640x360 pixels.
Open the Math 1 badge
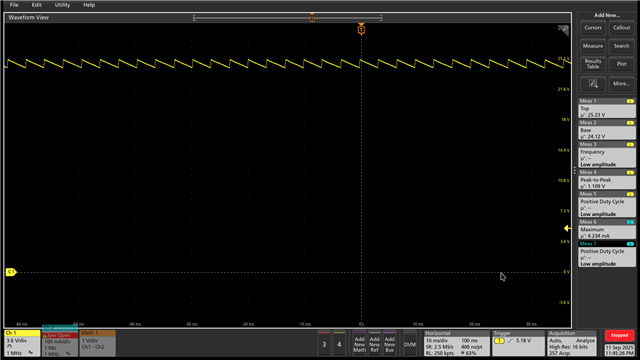(x=98, y=343)
